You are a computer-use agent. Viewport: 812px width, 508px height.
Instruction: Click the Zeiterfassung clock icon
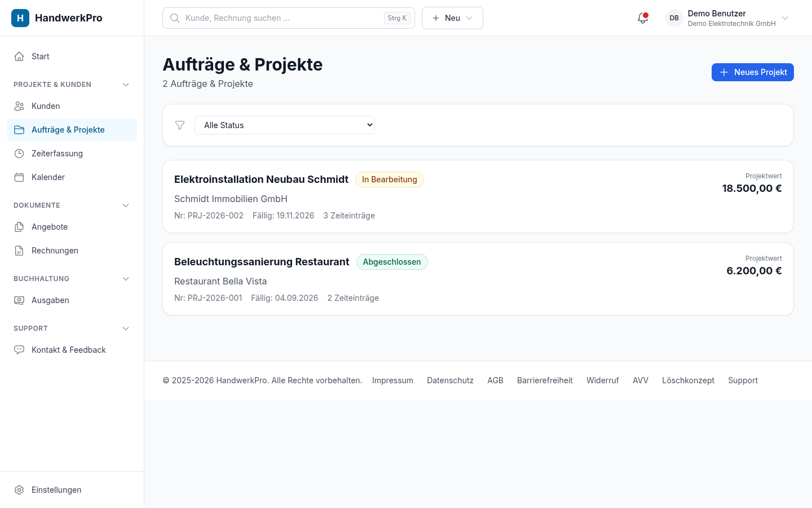[19, 154]
